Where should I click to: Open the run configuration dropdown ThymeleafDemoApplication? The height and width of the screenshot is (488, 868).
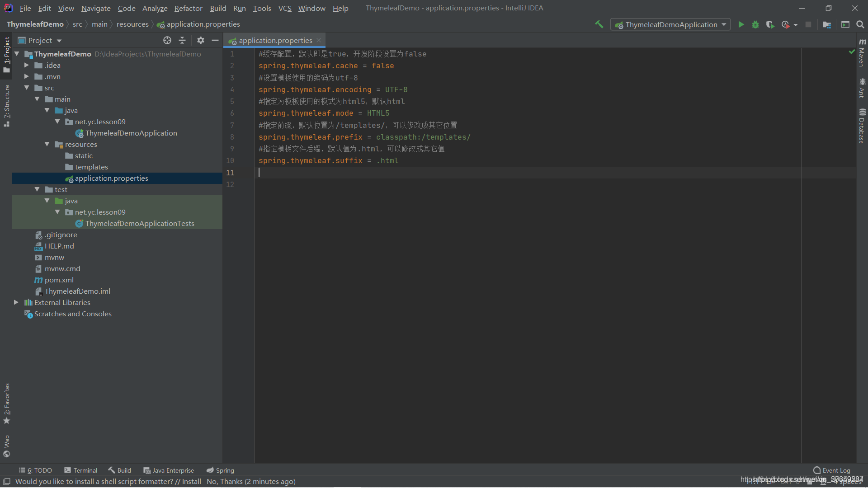click(x=670, y=24)
